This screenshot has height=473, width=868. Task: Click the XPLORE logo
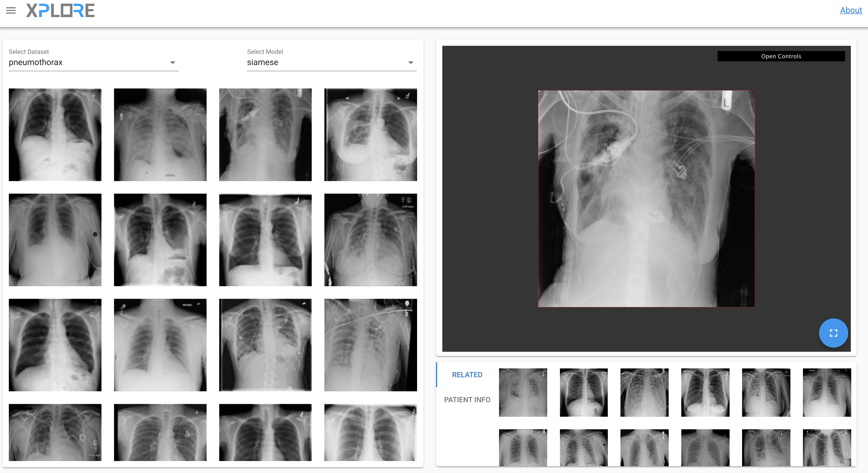[60, 10]
